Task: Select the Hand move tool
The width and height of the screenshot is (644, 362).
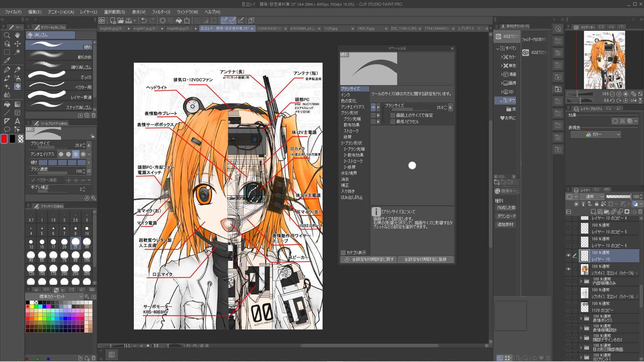Action: pos(17,35)
